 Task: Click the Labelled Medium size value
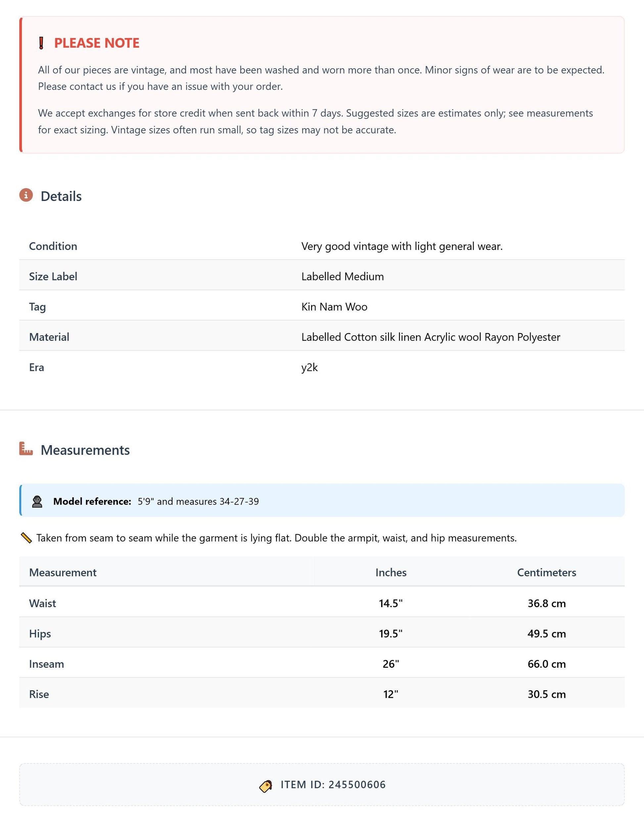click(343, 276)
